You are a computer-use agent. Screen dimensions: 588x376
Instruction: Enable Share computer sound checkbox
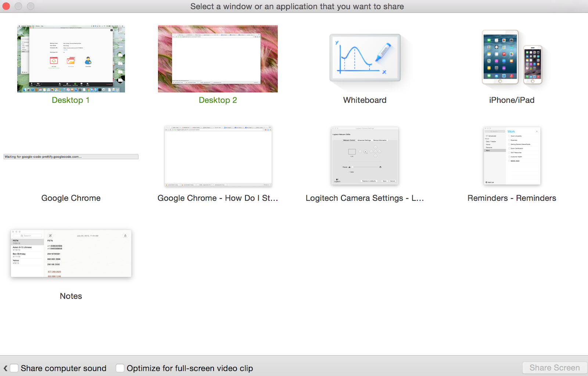14,368
